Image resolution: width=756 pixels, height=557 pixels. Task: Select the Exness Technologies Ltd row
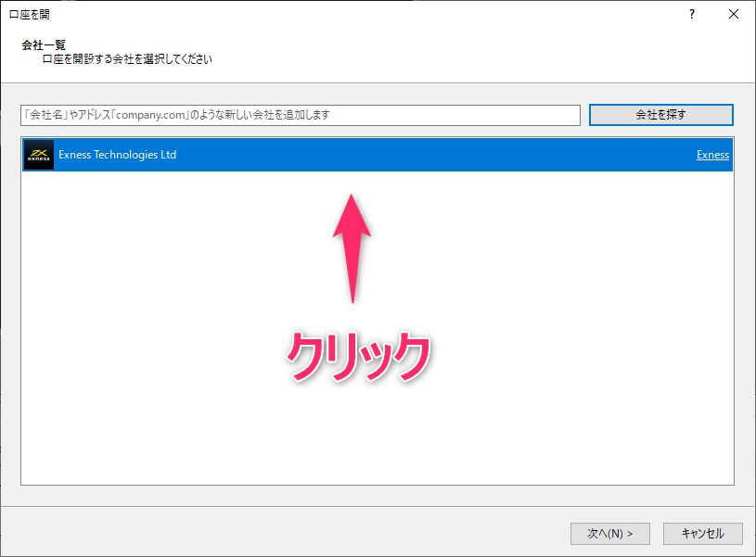pos(378,155)
